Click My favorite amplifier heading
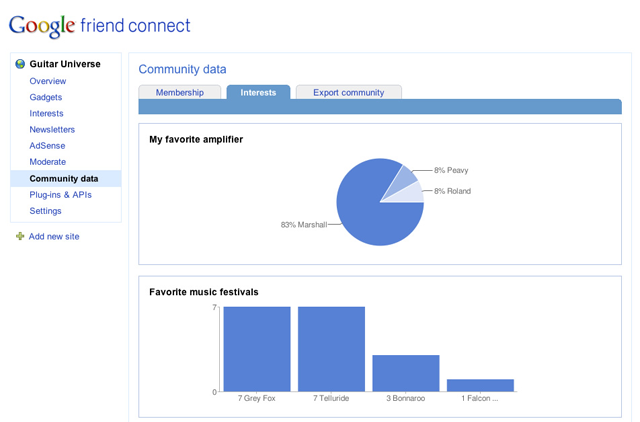The width and height of the screenshot is (640, 422). click(196, 140)
